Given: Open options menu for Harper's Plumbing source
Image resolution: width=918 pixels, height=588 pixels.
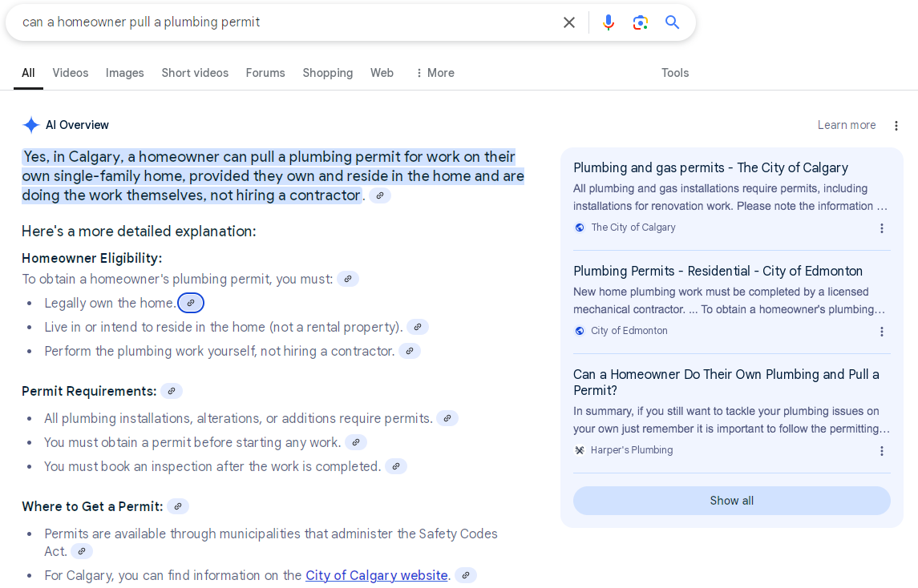Looking at the screenshot, I should [x=882, y=451].
